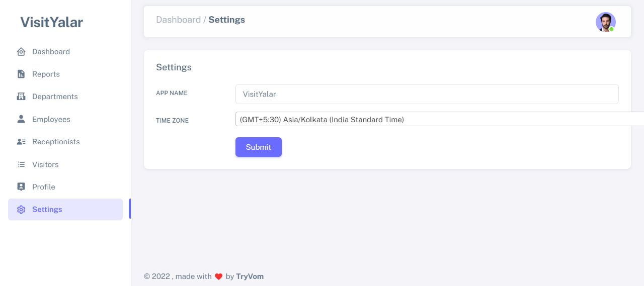The image size is (644, 286).
Task: Open the Time Zone dropdown
Action: (439, 119)
